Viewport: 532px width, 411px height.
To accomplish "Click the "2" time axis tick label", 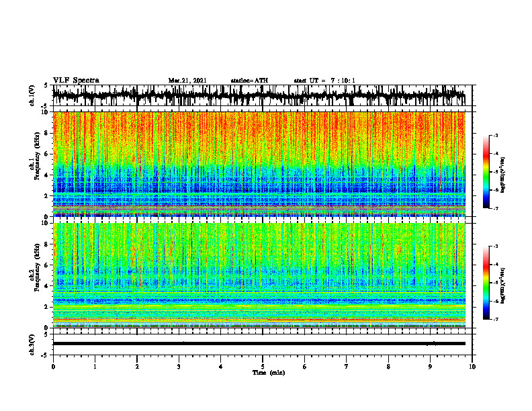I will [x=137, y=367].
